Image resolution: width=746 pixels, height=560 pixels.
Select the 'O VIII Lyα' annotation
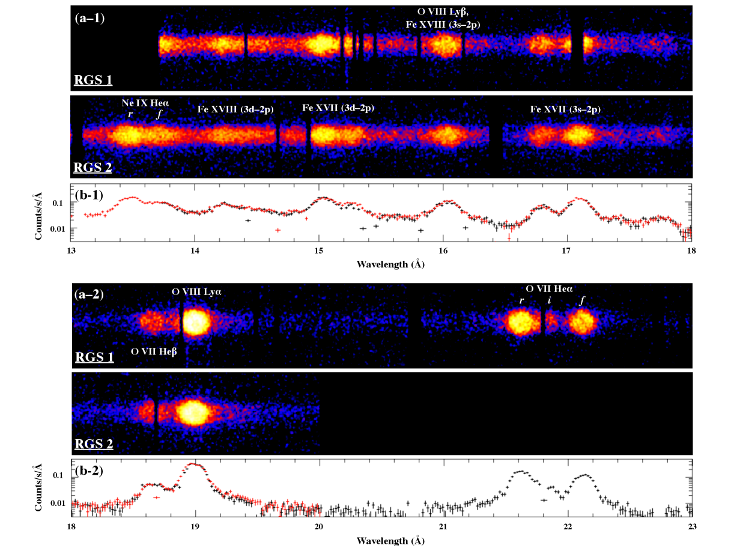tap(198, 291)
